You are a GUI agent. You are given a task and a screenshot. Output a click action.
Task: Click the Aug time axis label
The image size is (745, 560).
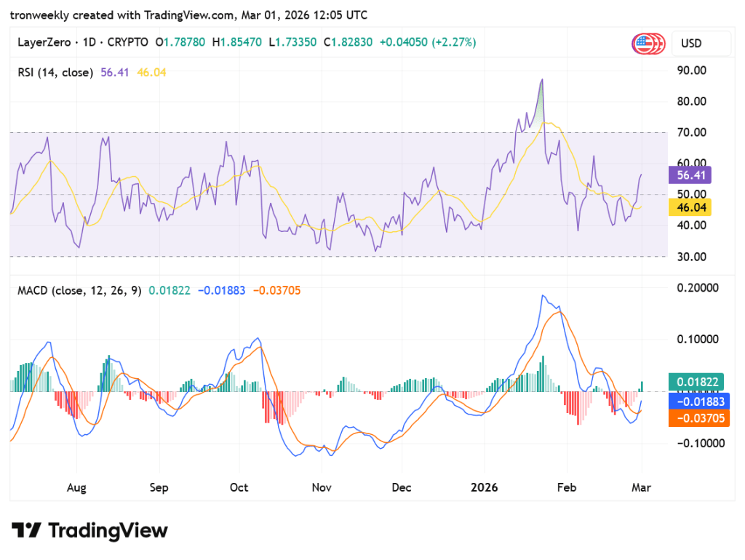76,488
